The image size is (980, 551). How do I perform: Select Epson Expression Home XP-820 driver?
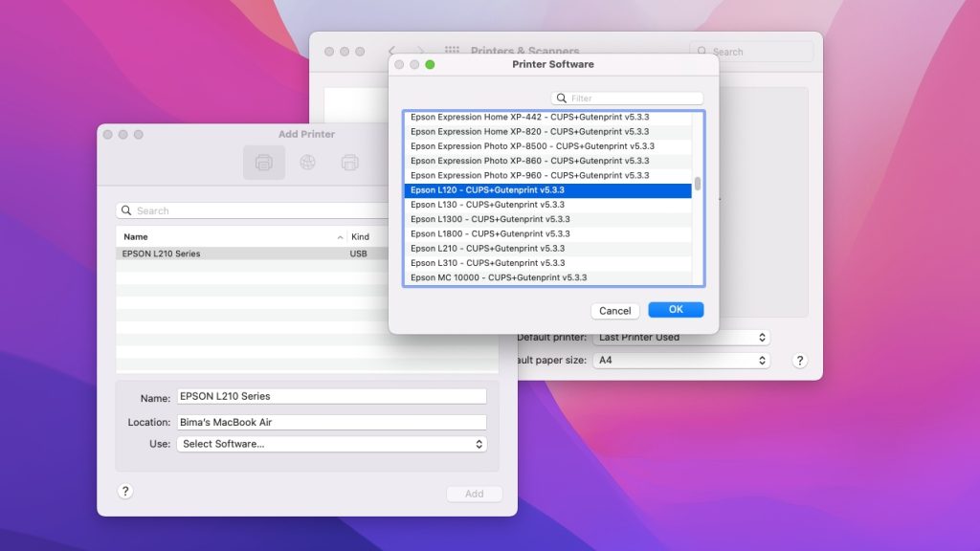547,132
